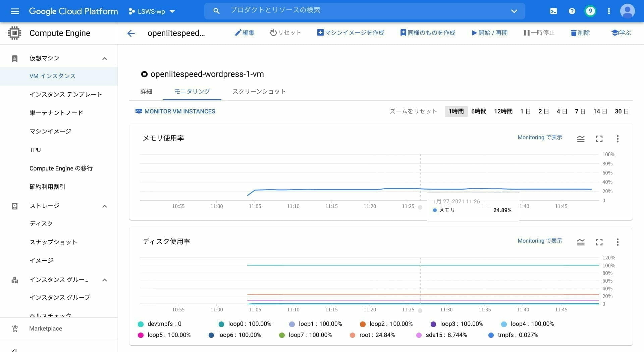Screen dimensions: 644x352
Task: Open Monitoring で表示 for メモリ使用率 chart
Action: (540, 138)
